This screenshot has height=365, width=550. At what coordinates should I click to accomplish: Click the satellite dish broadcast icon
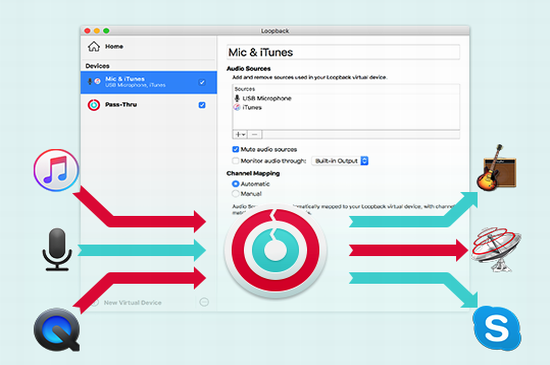(496, 249)
